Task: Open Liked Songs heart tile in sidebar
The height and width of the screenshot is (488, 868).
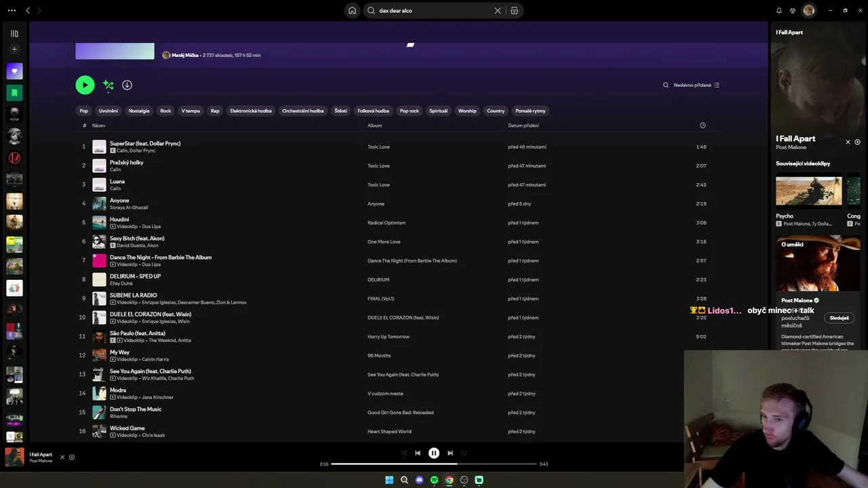Action: pyautogui.click(x=14, y=71)
